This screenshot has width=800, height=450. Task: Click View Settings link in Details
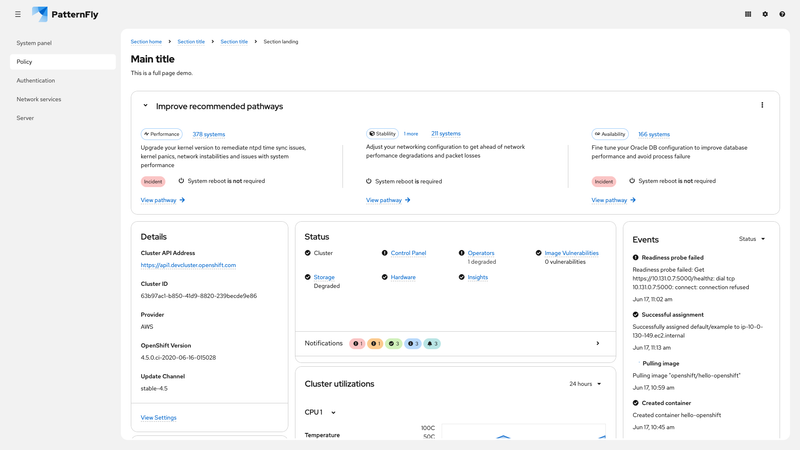tap(158, 417)
